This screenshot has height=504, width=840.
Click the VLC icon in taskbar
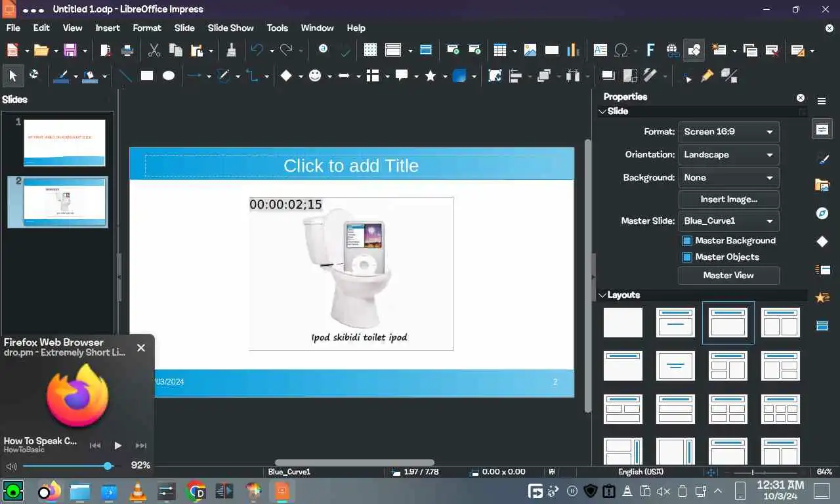coord(138,492)
